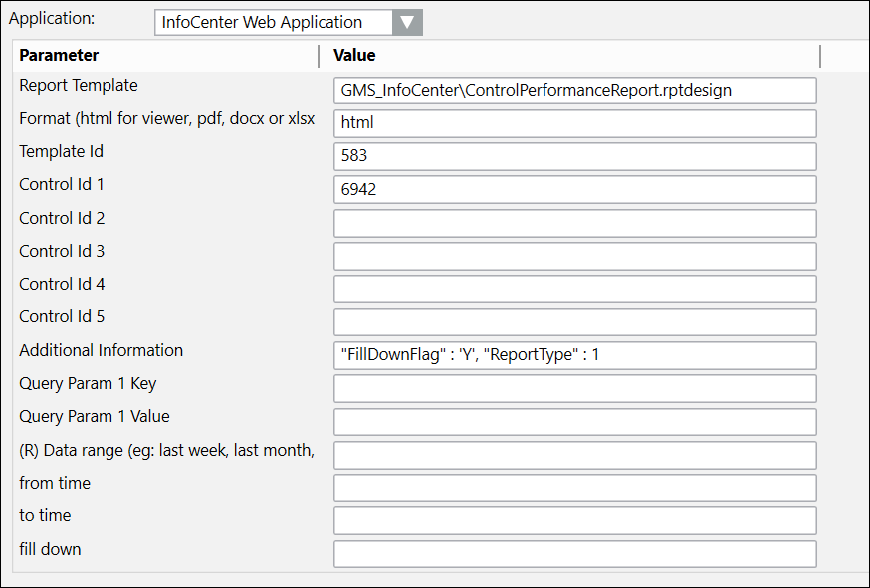Click the divider between Parameter and Value headers
Screen dimensions: 870x588
319,56
